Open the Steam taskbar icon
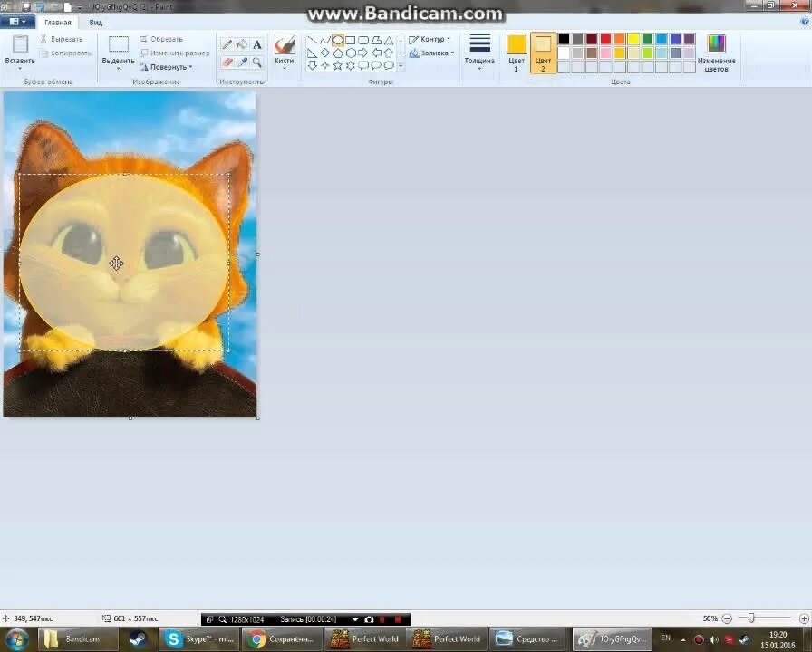This screenshot has height=652, width=812. (x=138, y=639)
